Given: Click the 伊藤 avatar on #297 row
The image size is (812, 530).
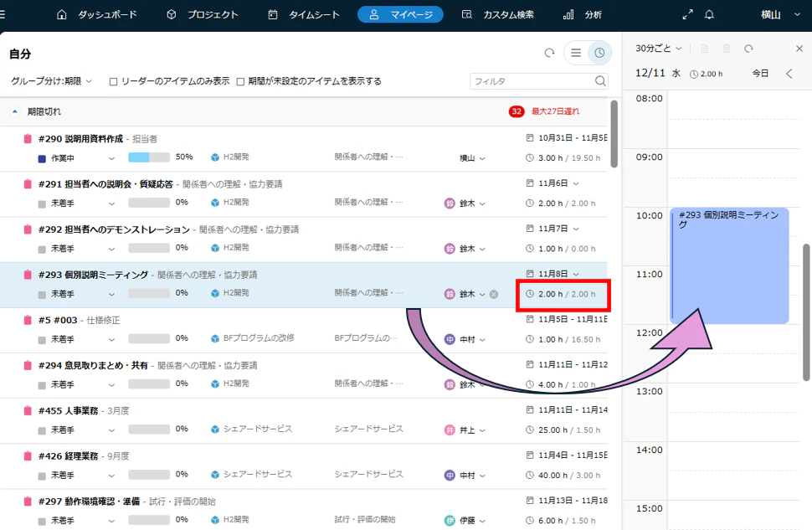Looking at the screenshot, I should [x=450, y=521].
